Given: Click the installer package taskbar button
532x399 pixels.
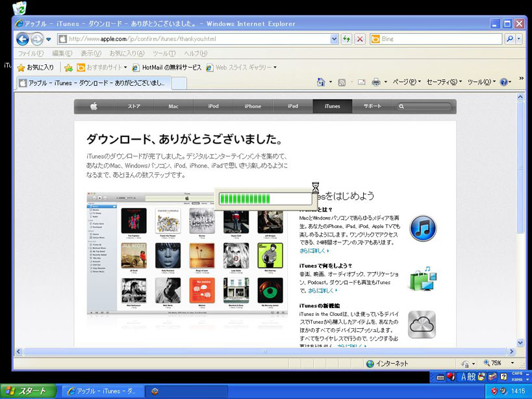Looking at the screenshot, I should (187, 391).
